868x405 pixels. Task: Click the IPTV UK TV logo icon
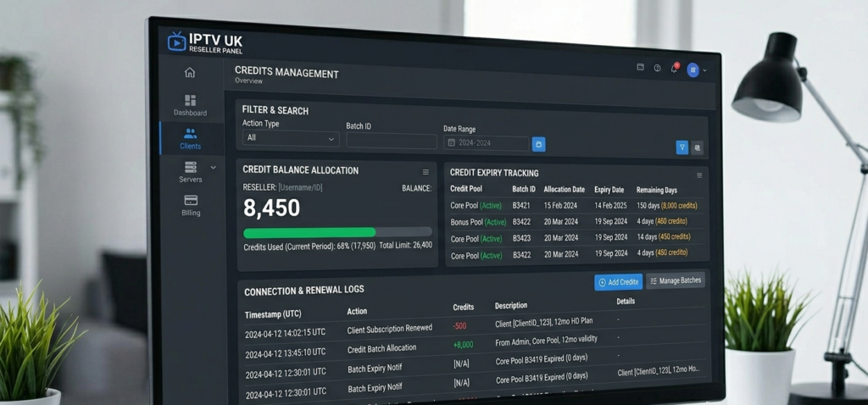[176, 42]
